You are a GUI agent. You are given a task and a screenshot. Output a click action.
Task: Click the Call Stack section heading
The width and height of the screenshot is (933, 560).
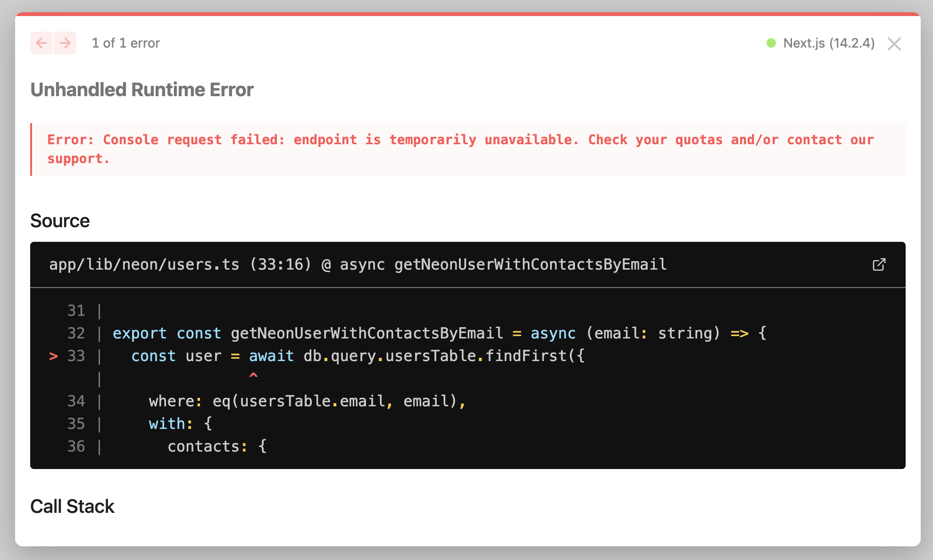point(72,507)
